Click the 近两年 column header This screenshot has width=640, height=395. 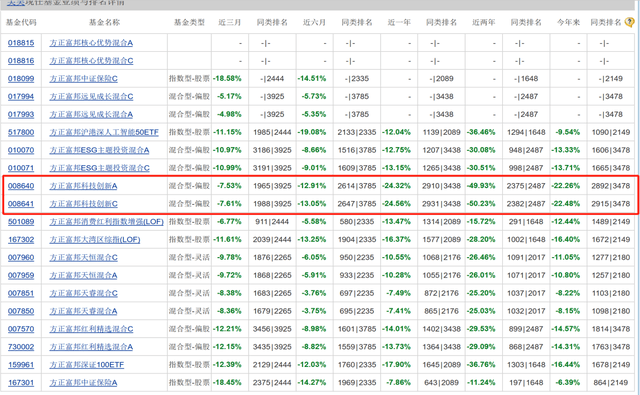tap(484, 22)
